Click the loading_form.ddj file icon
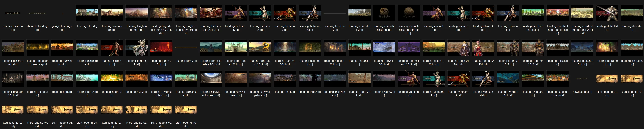The height and width of the screenshot is (129, 644). (x=186, y=48)
